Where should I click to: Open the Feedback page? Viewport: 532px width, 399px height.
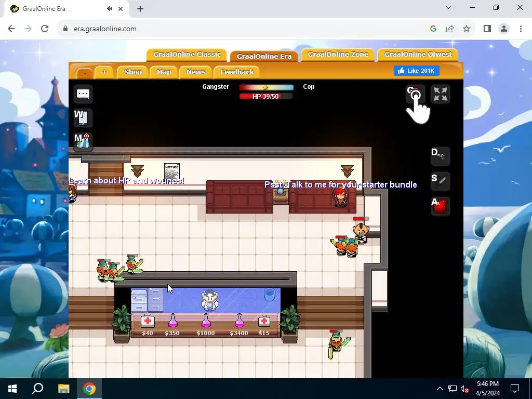[237, 72]
